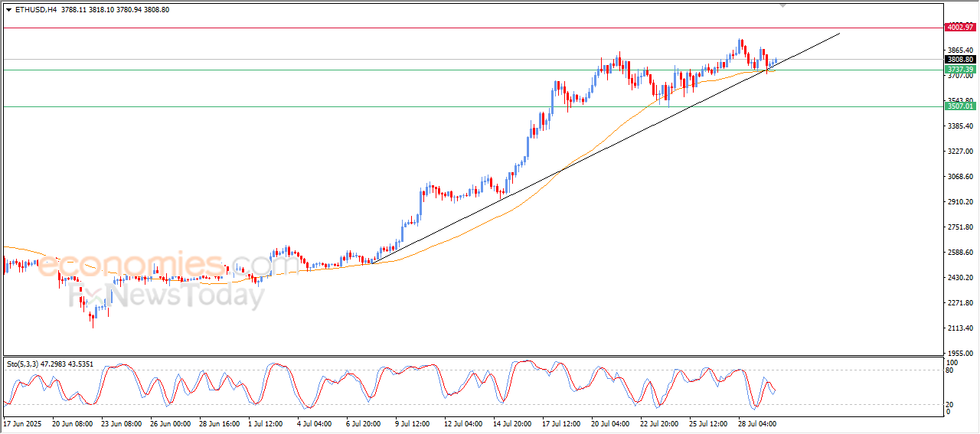Viewport: 980px width, 434px height.
Task: Click the 2430.20 price axis value
Action: click(959, 278)
